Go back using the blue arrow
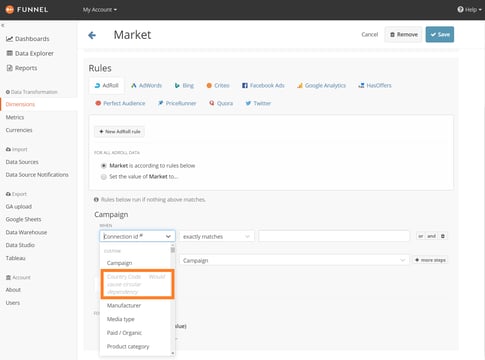The height and width of the screenshot is (360, 485). pos(92,35)
